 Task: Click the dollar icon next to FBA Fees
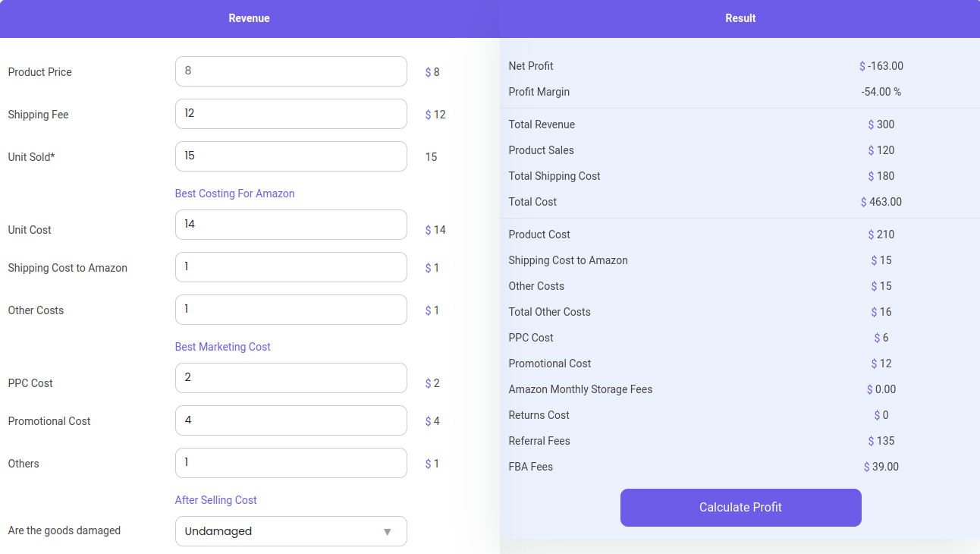(x=866, y=467)
